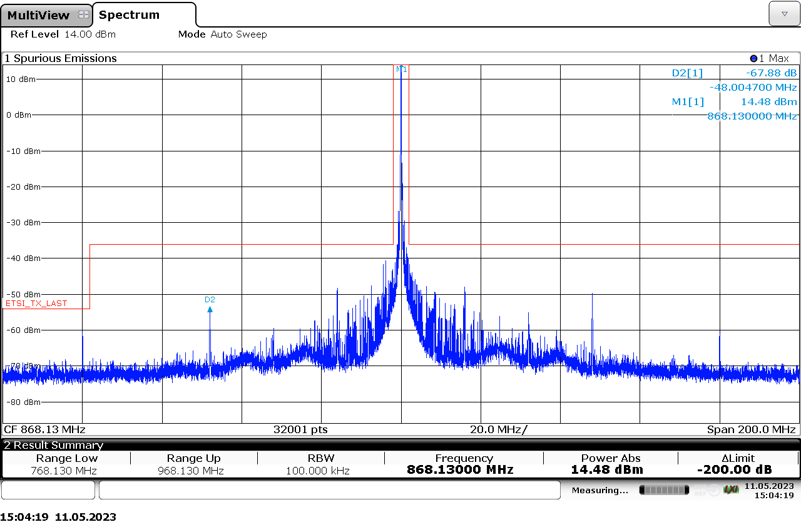Click the -10 dBm axis label

tap(23, 151)
